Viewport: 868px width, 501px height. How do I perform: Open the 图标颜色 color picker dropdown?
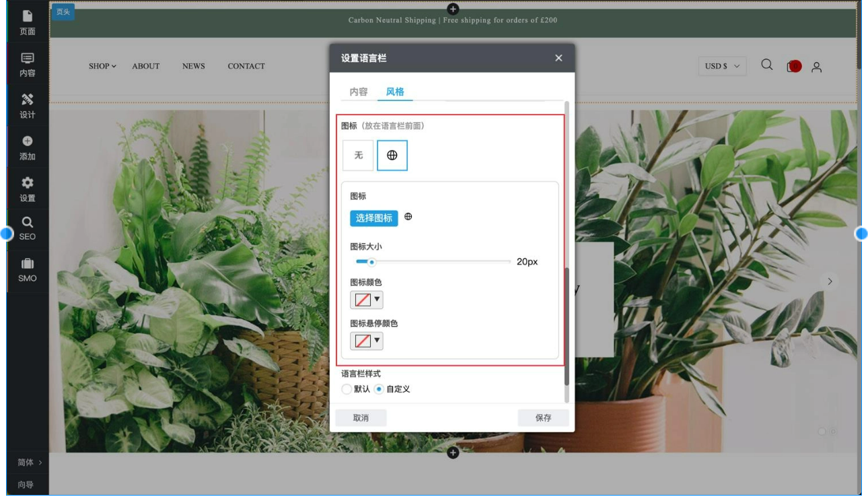click(367, 300)
